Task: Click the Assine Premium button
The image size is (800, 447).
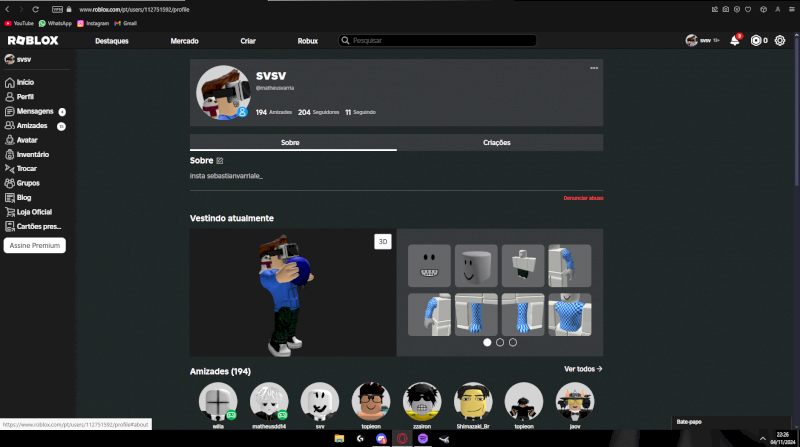Action: [35, 245]
